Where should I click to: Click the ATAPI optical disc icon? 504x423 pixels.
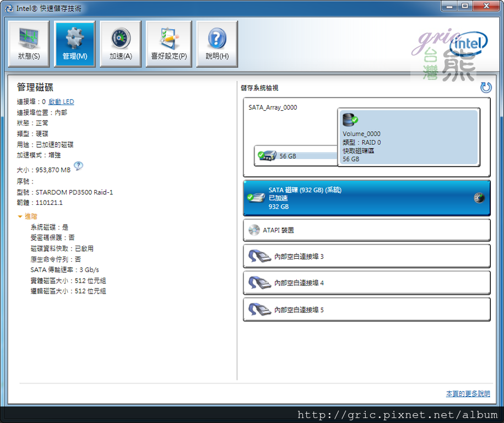click(x=254, y=230)
